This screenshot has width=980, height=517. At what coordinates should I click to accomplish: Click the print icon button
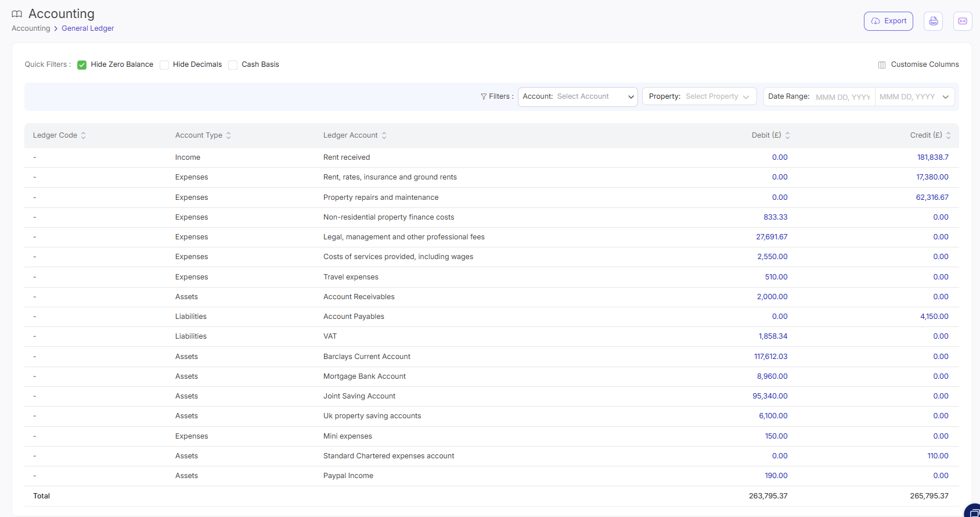pyautogui.click(x=933, y=21)
